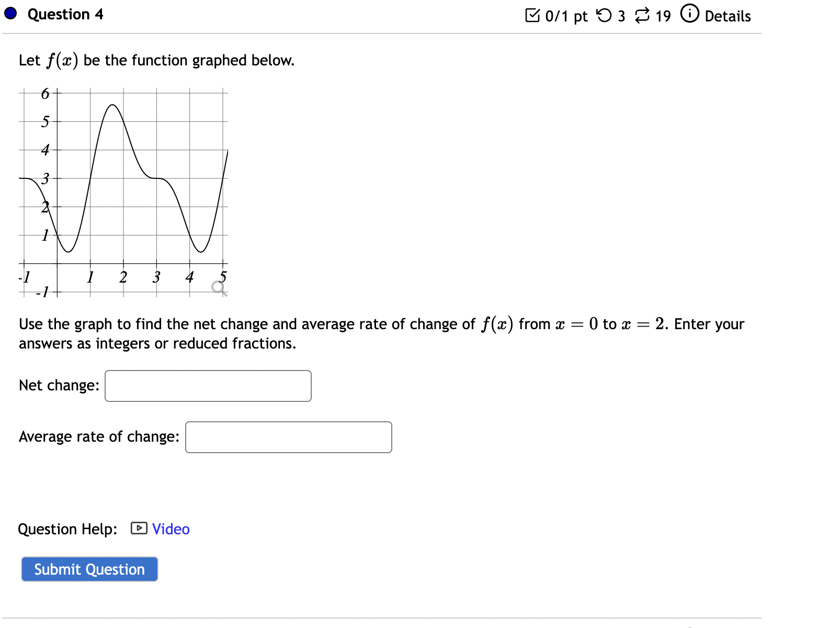Expand the Details panel for Question 4
Viewport: 840px width, 628px height.
pos(728,16)
